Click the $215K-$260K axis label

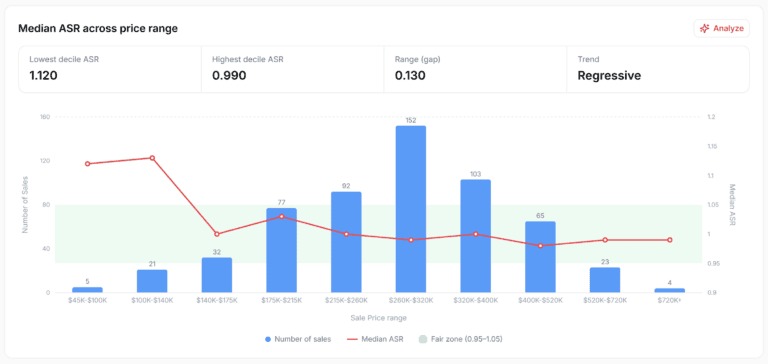click(346, 300)
